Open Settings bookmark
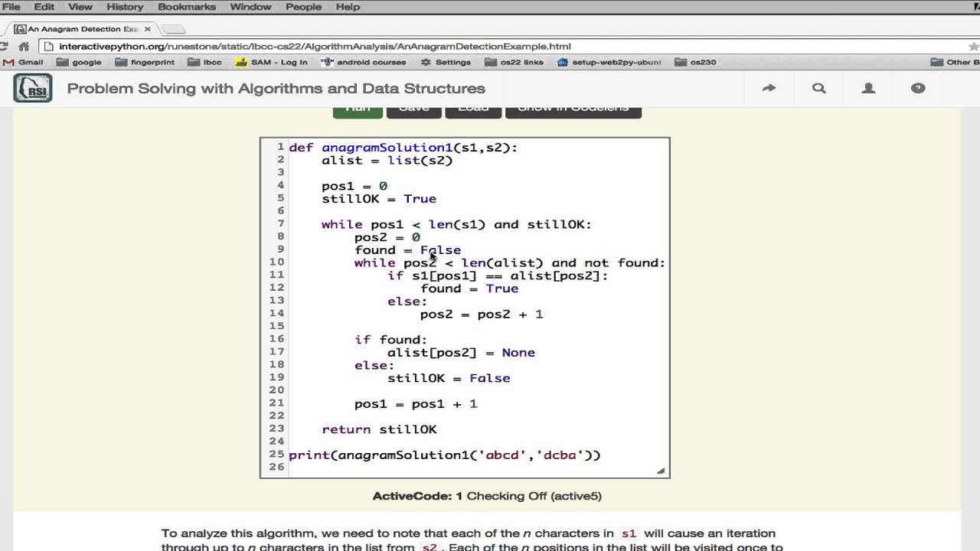This screenshot has width=980, height=551. tap(446, 63)
